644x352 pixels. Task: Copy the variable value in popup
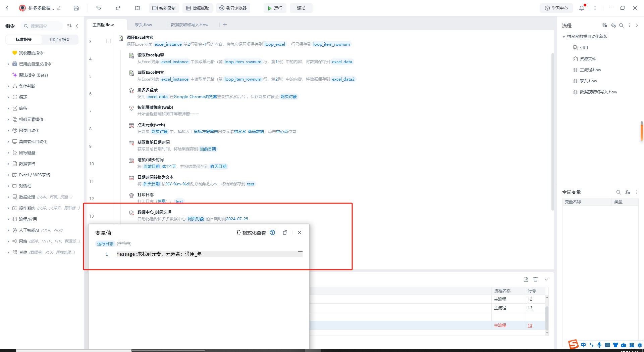coord(285,232)
